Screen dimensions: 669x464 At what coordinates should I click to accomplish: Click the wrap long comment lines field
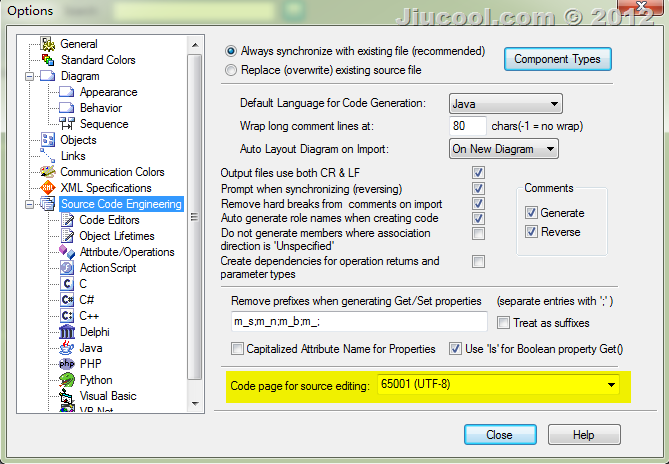click(x=468, y=127)
